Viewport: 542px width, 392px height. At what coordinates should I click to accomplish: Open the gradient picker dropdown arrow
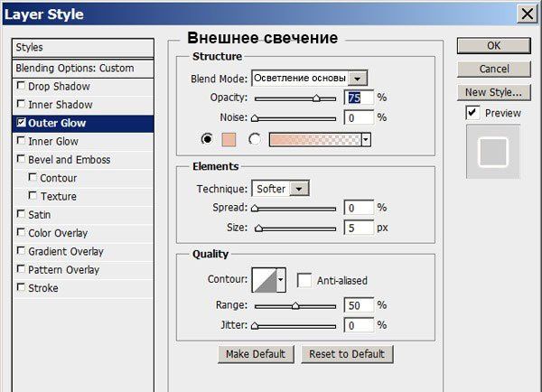366,140
